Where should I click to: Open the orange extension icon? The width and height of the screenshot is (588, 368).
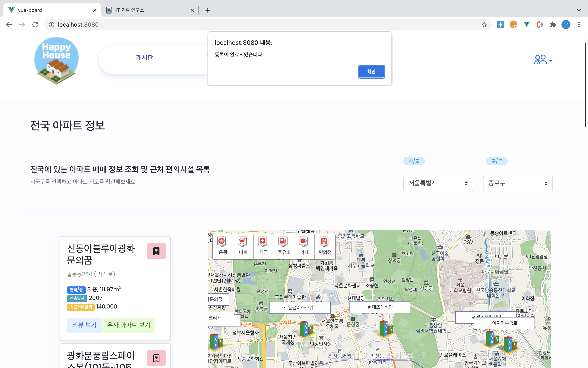pyautogui.click(x=514, y=25)
